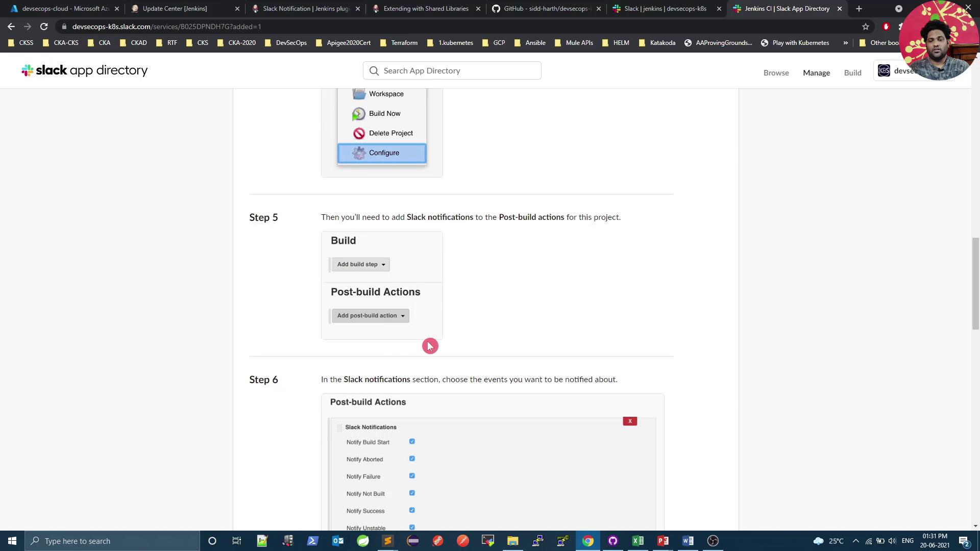The image size is (980, 551).
Task: Toggle the Notify Build Start checkbox
Action: point(412,441)
